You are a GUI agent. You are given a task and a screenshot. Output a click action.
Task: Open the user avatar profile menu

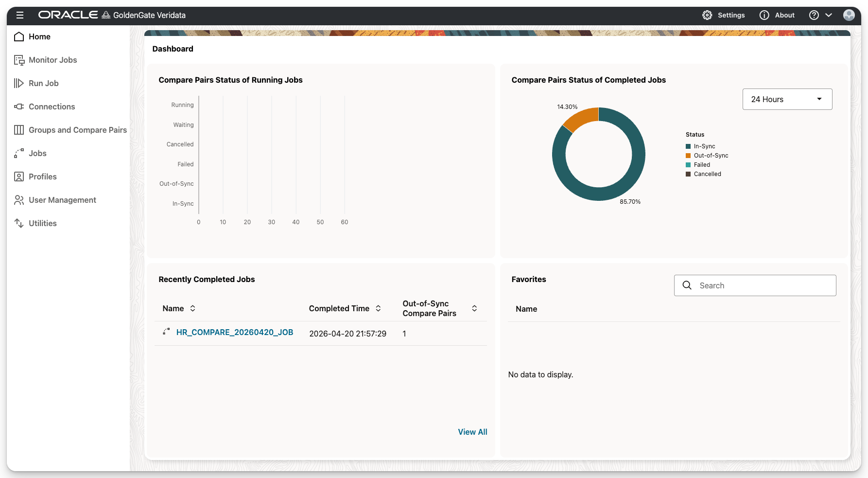click(849, 15)
